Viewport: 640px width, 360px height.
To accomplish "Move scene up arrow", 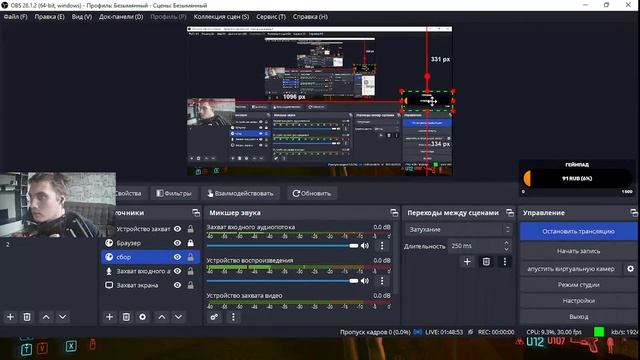I will click(x=46, y=317).
